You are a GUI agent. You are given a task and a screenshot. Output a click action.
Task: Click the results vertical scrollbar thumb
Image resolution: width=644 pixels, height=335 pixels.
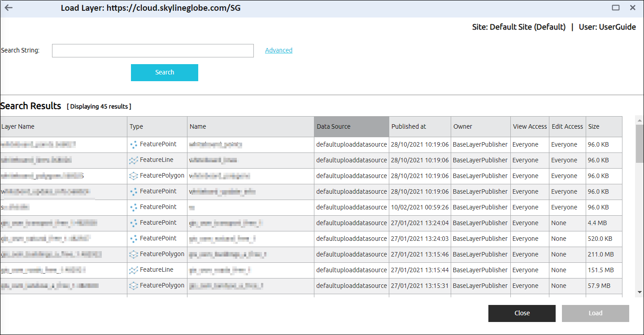(x=640, y=143)
